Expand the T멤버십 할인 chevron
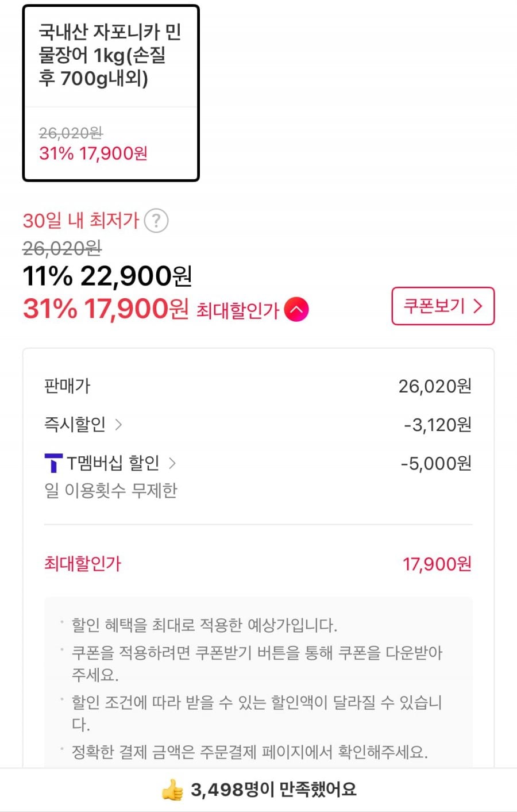The image size is (517, 812). pyautogui.click(x=172, y=463)
